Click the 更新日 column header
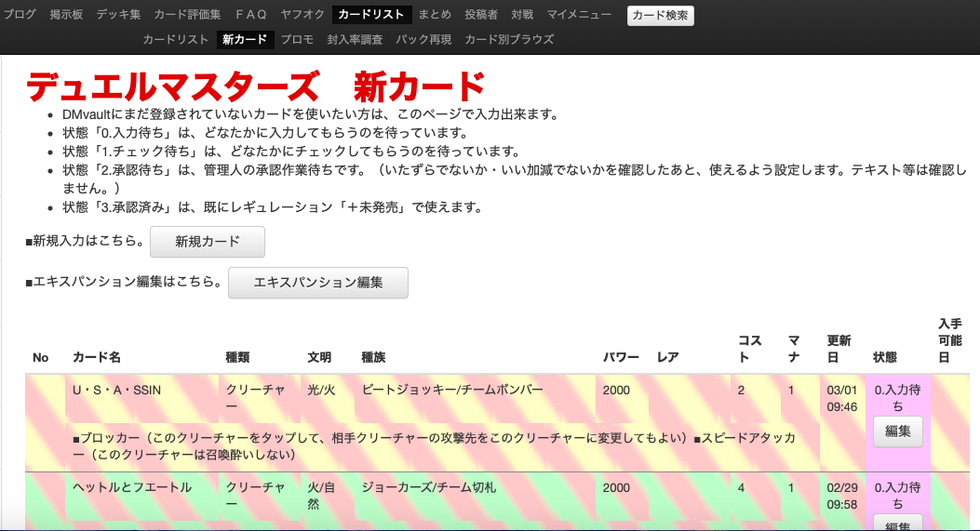Image resolution: width=980 pixels, height=531 pixels. click(839, 350)
